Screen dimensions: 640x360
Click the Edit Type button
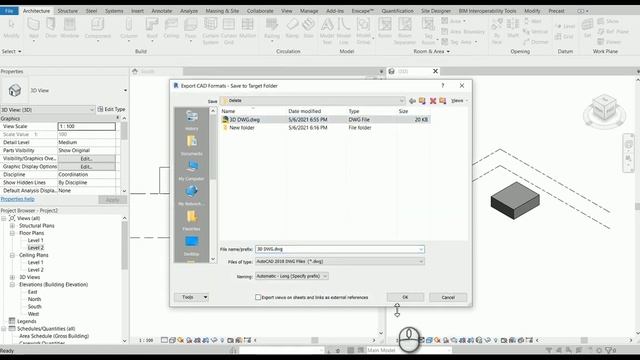click(111, 109)
